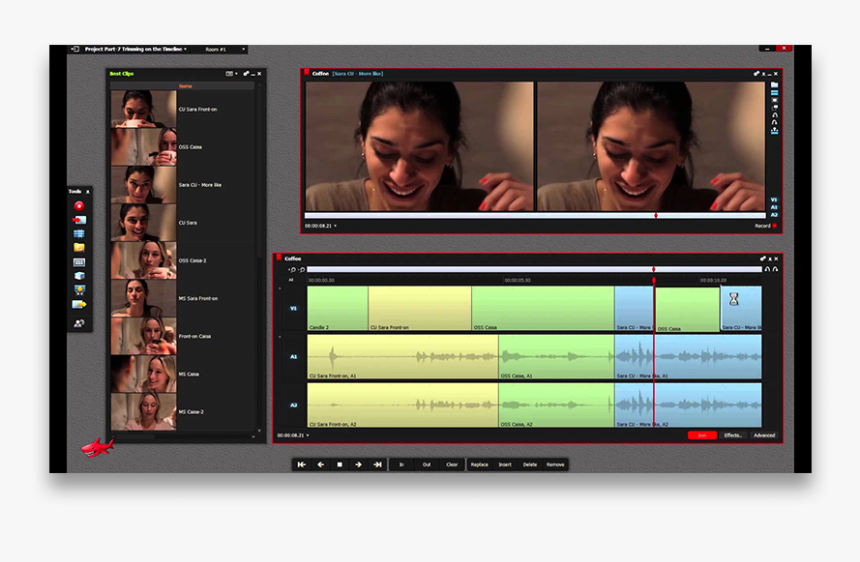Click the viewer scrub bar
The height and width of the screenshot is (562, 860).
click(535, 215)
